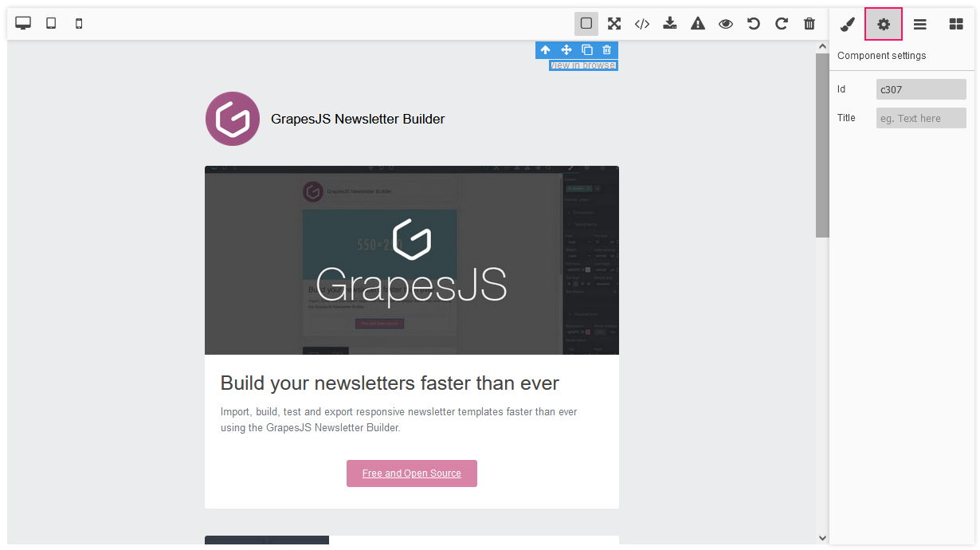
Task: Toggle component outlines view
Action: tap(586, 24)
